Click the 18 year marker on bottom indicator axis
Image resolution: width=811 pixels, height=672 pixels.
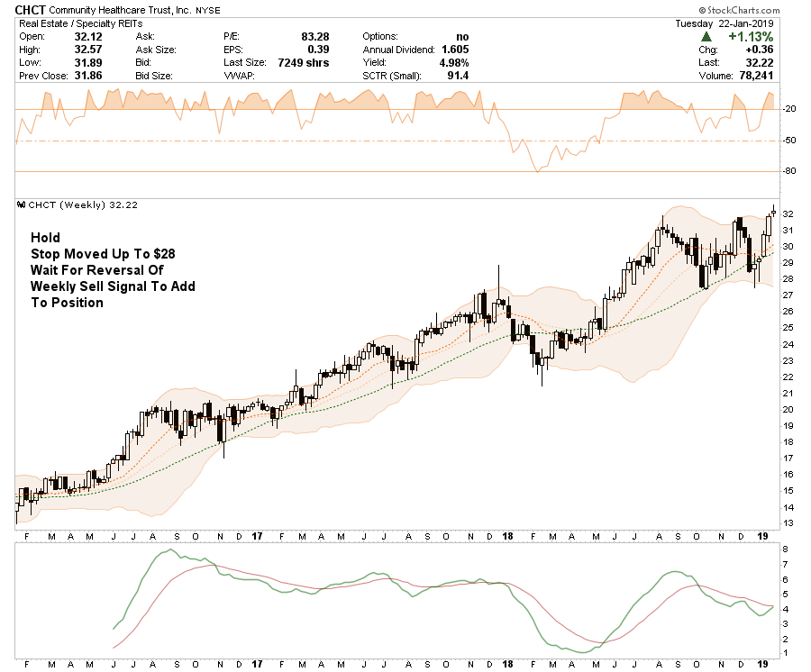click(x=507, y=664)
